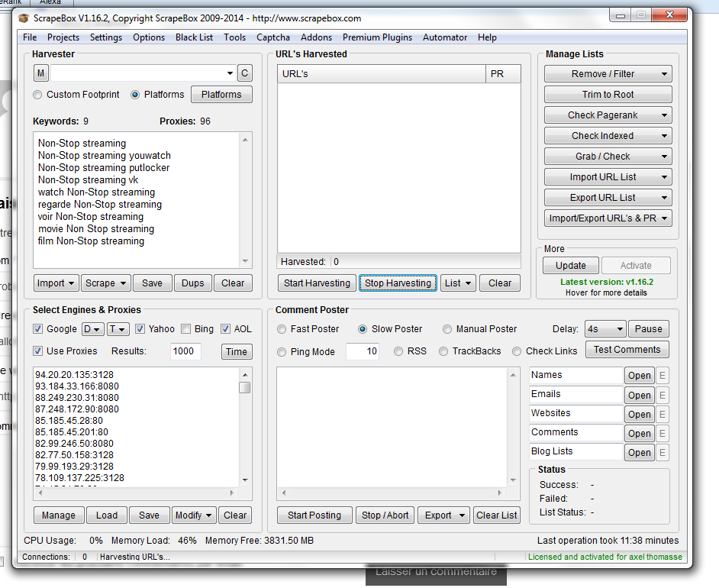This screenshot has width=719, height=588.
Task: Click the E button next to Websites
Action: coord(663,414)
